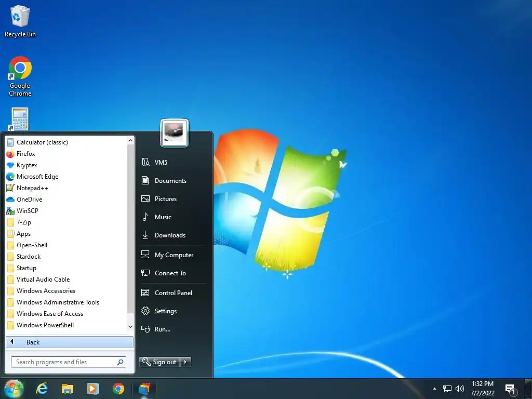Click the Windows Start orb
Screen dimensions: 532x399
(x=14, y=389)
